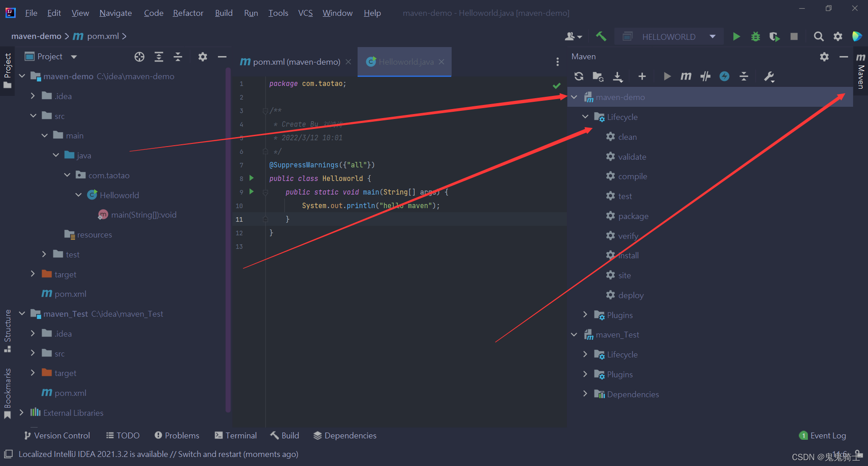
Task: Collapse the com.taotao package
Action: (67, 175)
